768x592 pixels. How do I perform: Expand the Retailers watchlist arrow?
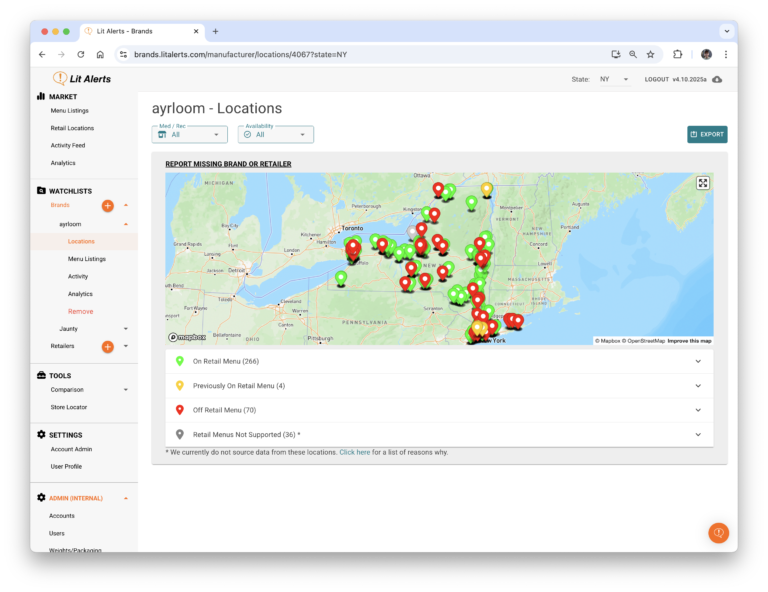(x=126, y=346)
